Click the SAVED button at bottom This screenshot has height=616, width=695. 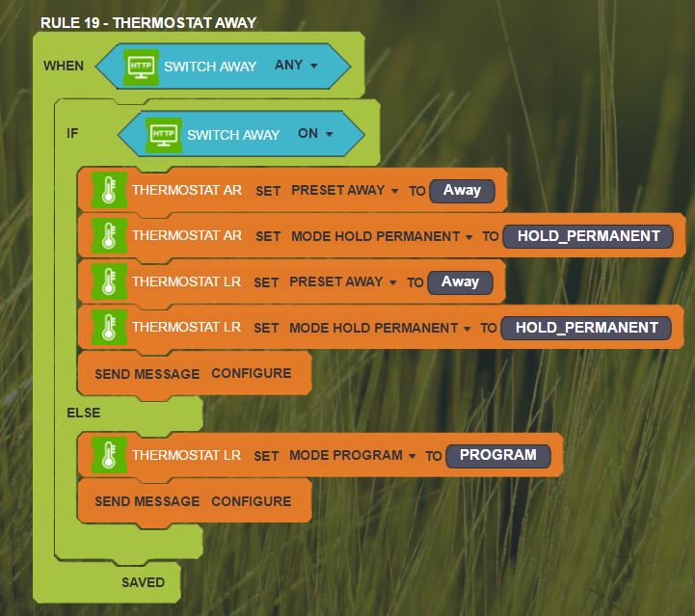click(x=143, y=582)
